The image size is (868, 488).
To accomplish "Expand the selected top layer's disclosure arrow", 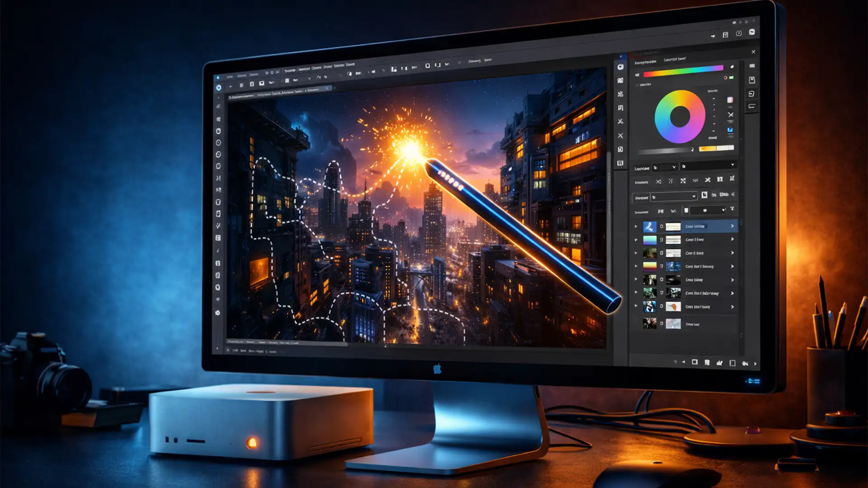I will tap(636, 226).
